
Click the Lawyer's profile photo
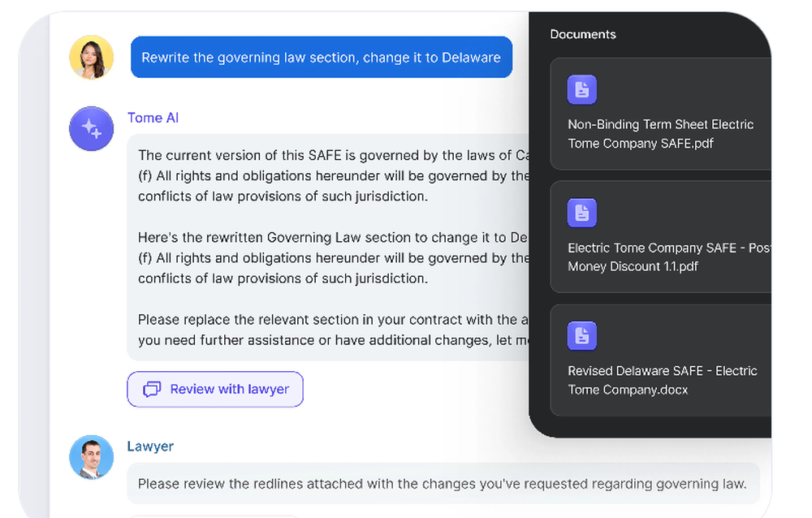click(91, 457)
